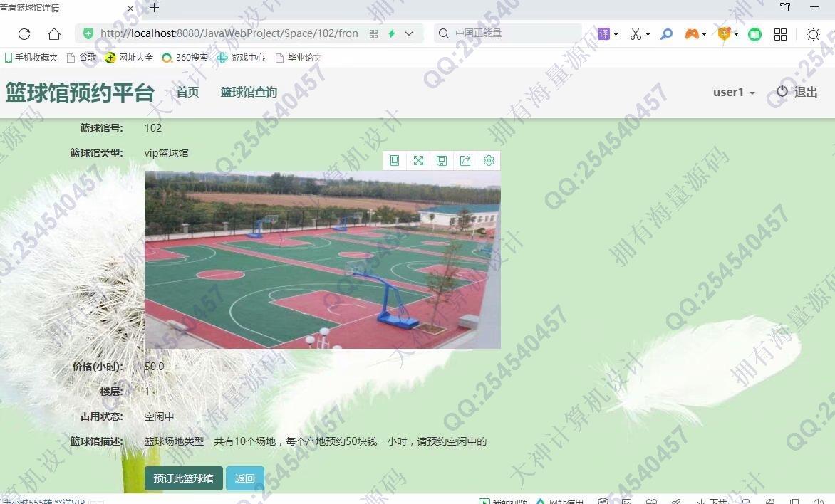This screenshot has width=835, height=504.
Task: Open a new tab with plus button
Action: 154,7
